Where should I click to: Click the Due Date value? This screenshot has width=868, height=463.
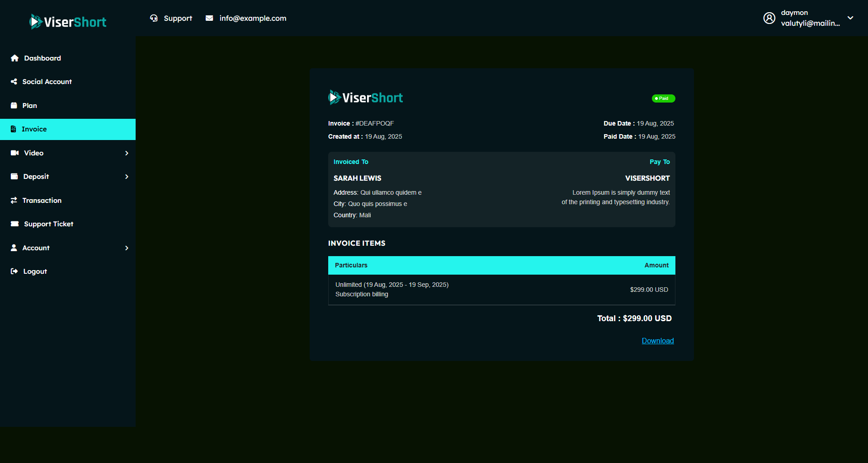[x=656, y=123]
